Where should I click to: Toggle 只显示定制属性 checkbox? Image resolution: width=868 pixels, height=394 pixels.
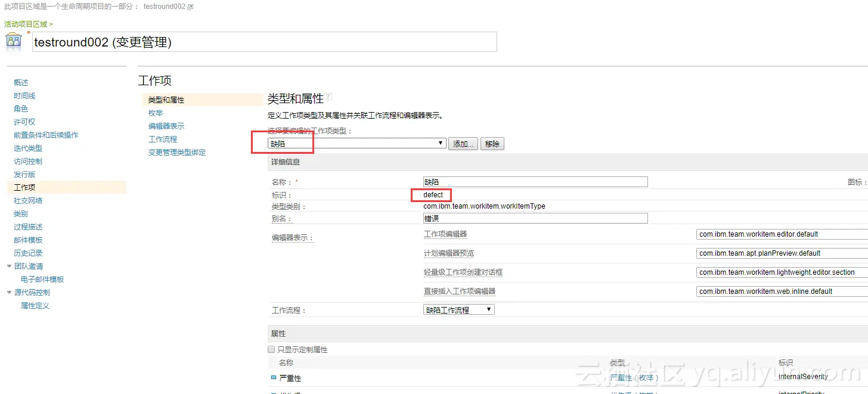[x=271, y=349]
